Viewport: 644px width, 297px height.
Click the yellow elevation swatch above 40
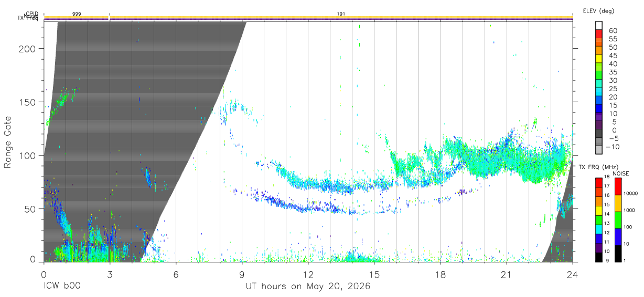click(x=599, y=59)
